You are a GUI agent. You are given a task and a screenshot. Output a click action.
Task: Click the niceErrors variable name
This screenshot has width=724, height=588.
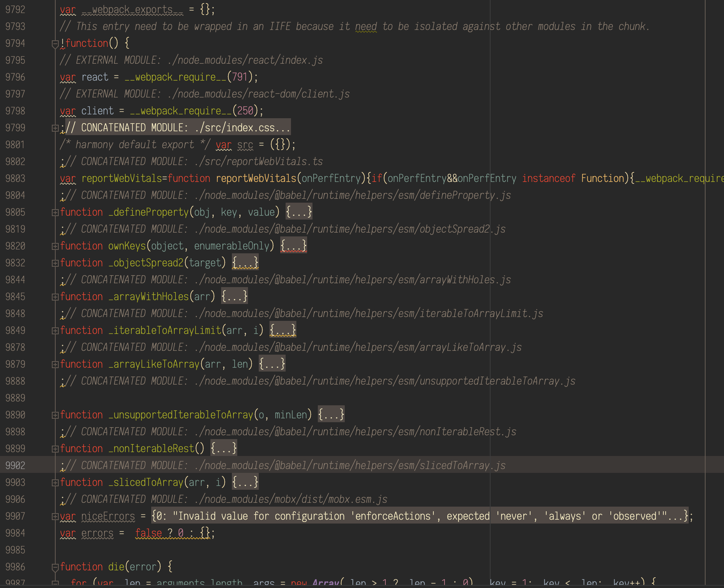[108, 516]
